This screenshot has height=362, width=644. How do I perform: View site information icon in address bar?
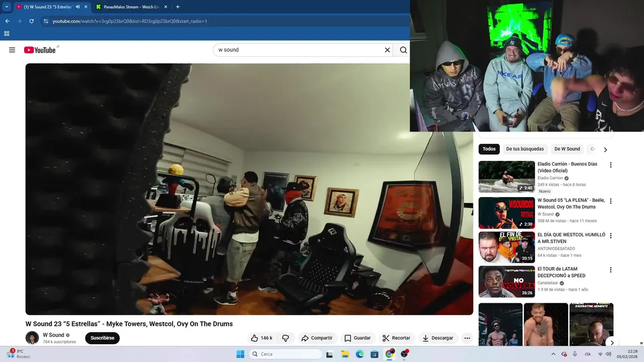(x=46, y=21)
